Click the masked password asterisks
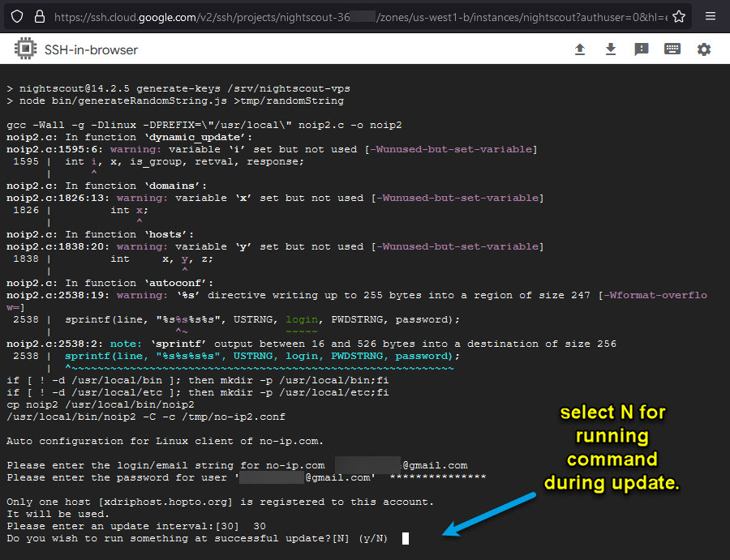This screenshot has width=730, height=560. [438, 477]
